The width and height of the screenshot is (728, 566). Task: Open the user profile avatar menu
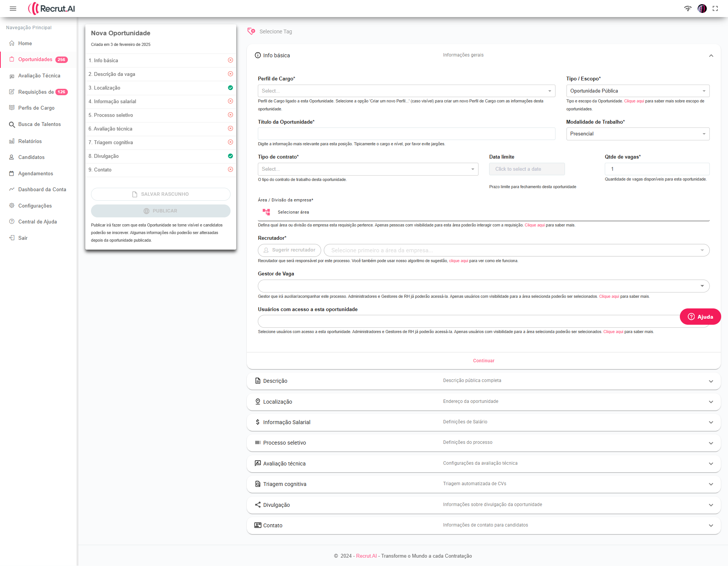pyautogui.click(x=702, y=8)
